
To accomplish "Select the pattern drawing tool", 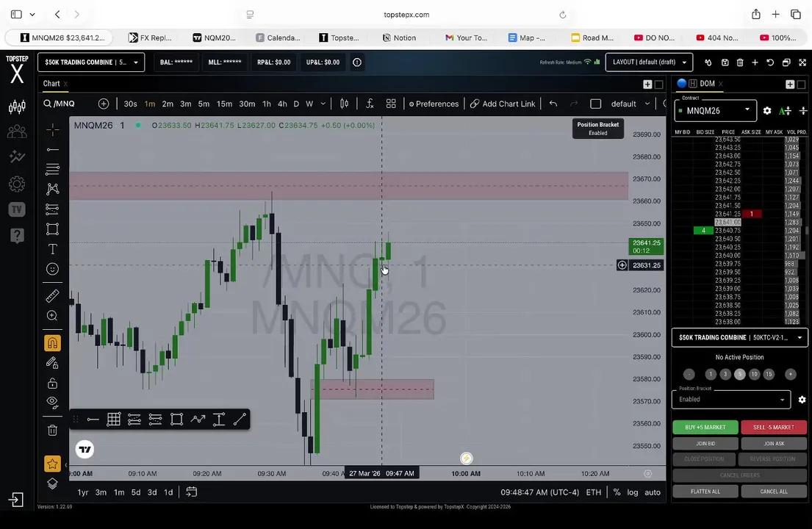I will pyautogui.click(x=52, y=189).
